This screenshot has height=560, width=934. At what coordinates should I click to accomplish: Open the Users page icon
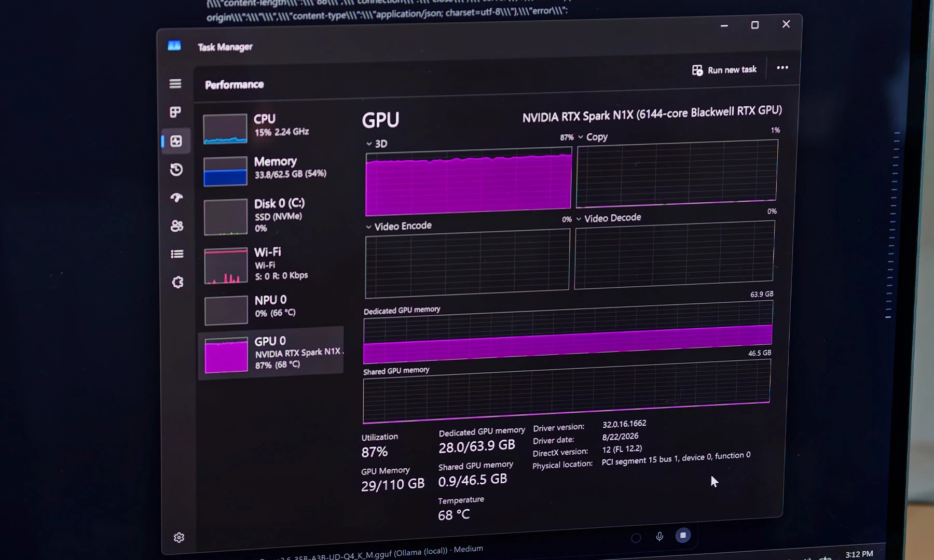(x=177, y=226)
